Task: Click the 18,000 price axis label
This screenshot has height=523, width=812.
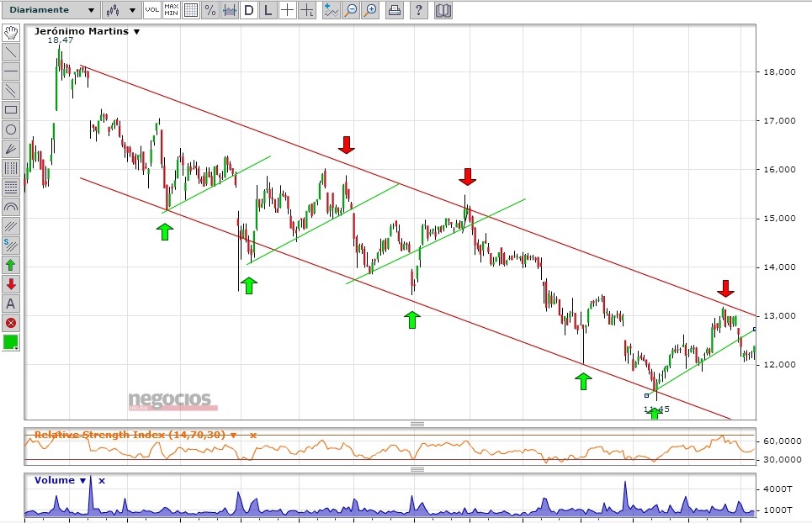Action: [x=779, y=72]
